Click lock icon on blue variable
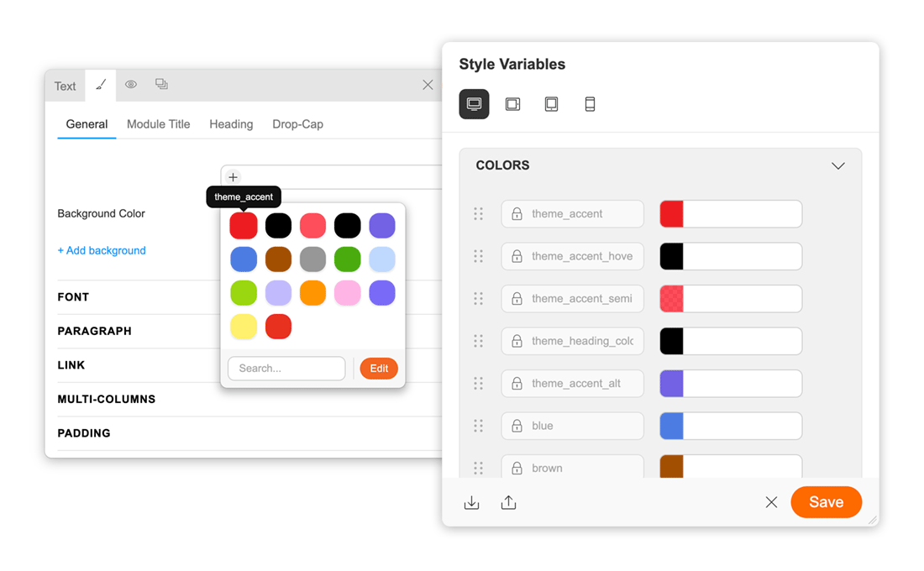This screenshot has height=571, width=924. coord(517,426)
